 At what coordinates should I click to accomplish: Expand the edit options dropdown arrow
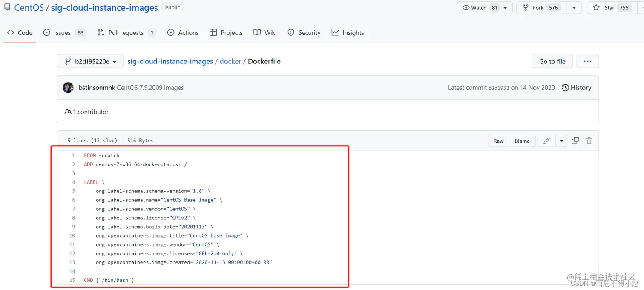561,141
